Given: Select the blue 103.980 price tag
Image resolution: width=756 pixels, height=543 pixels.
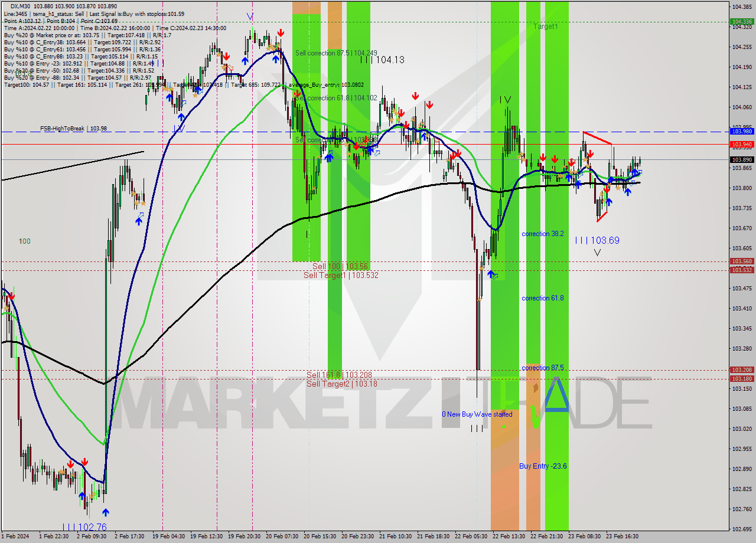Looking at the screenshot, I should tap(742, 132).
